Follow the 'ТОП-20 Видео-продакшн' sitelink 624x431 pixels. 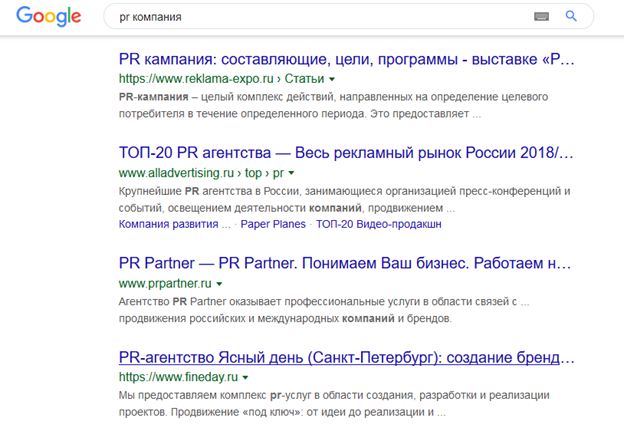(378, 224)
